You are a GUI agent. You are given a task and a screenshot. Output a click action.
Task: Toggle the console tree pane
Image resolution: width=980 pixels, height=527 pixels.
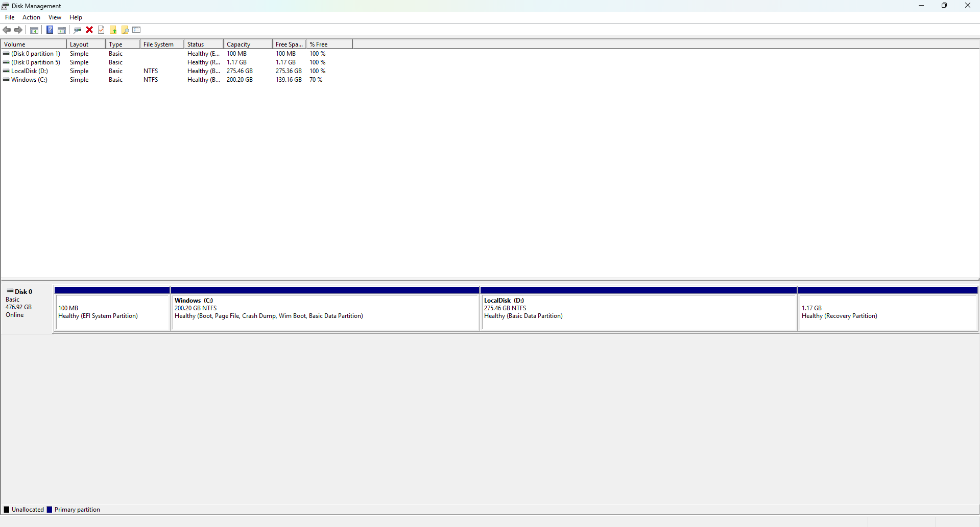(34, 30)
